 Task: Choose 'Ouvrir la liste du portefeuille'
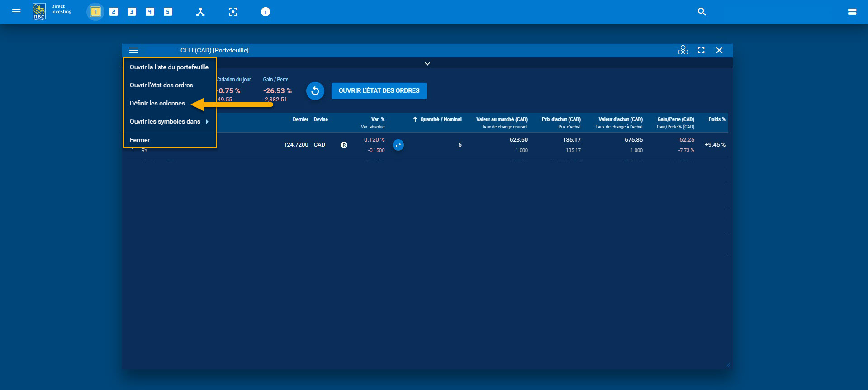click(169, 67)
